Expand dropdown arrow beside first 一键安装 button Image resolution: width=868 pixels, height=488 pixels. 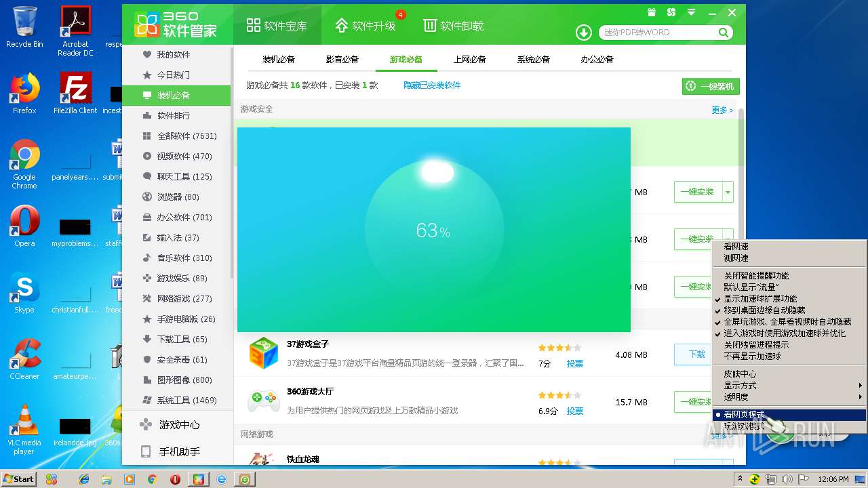pyautogui.click(x=728, y=192)
